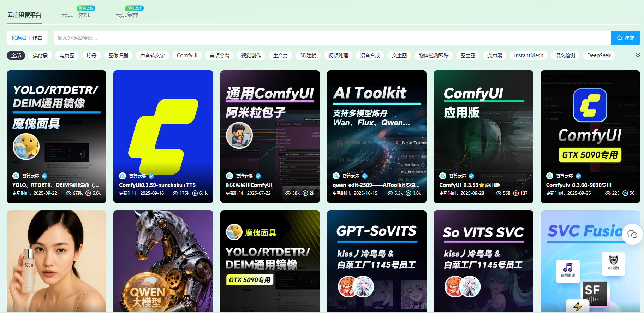The width and height of the screenshot is (644, 313).
Task: Select the 生产力 tag
Action: point(280,55)
